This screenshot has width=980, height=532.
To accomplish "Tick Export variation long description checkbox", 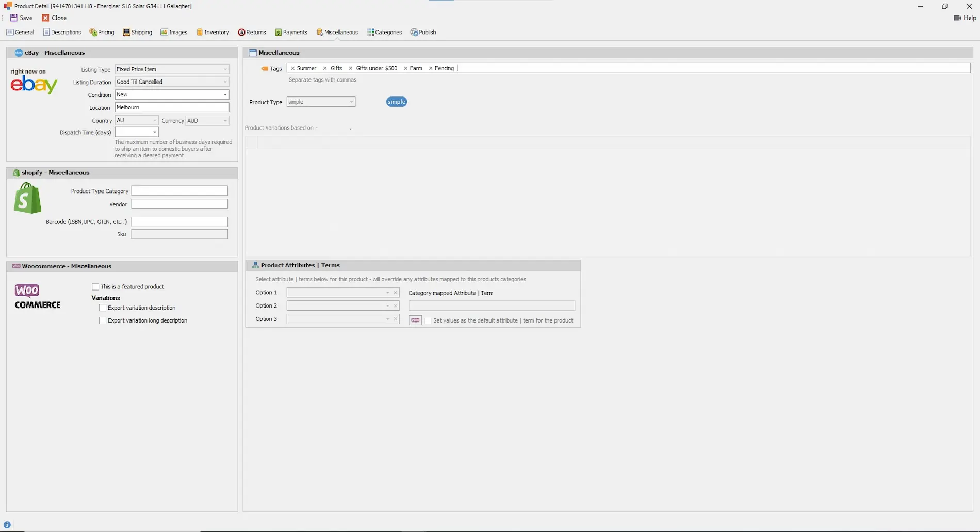I will pos(103,320).
